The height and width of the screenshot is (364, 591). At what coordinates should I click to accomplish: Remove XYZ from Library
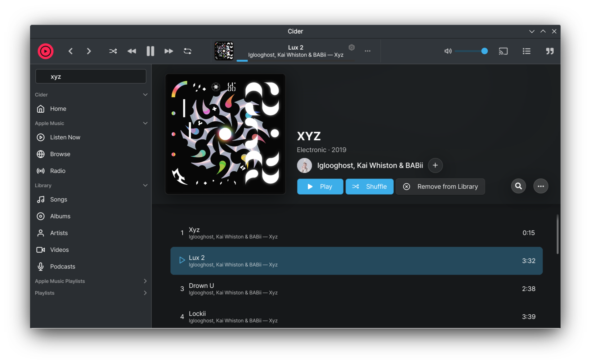440,186
